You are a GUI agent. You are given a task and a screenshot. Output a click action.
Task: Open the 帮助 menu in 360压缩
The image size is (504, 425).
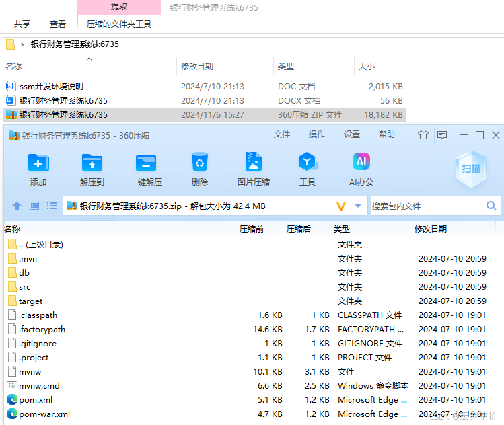[387, 134]
